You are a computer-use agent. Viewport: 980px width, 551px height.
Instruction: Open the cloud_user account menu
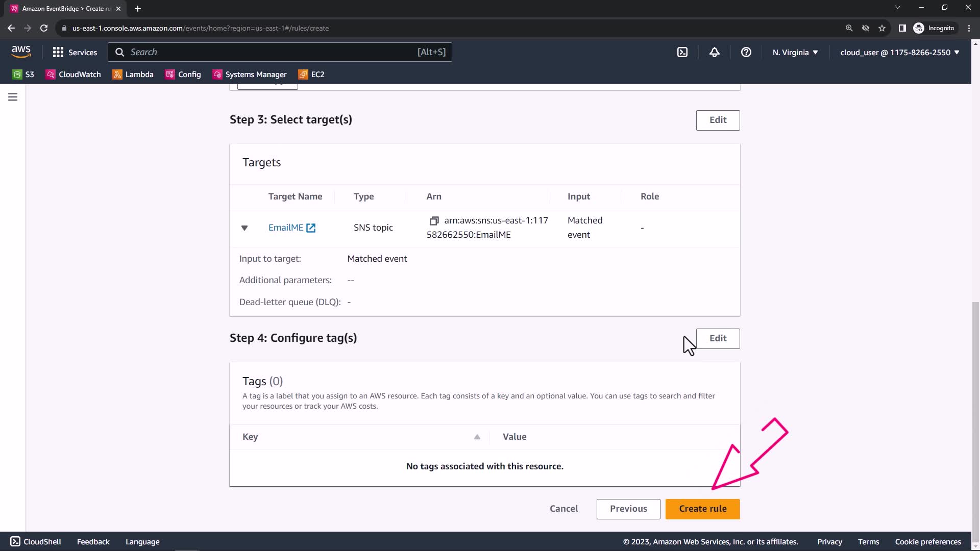point(899,52)
